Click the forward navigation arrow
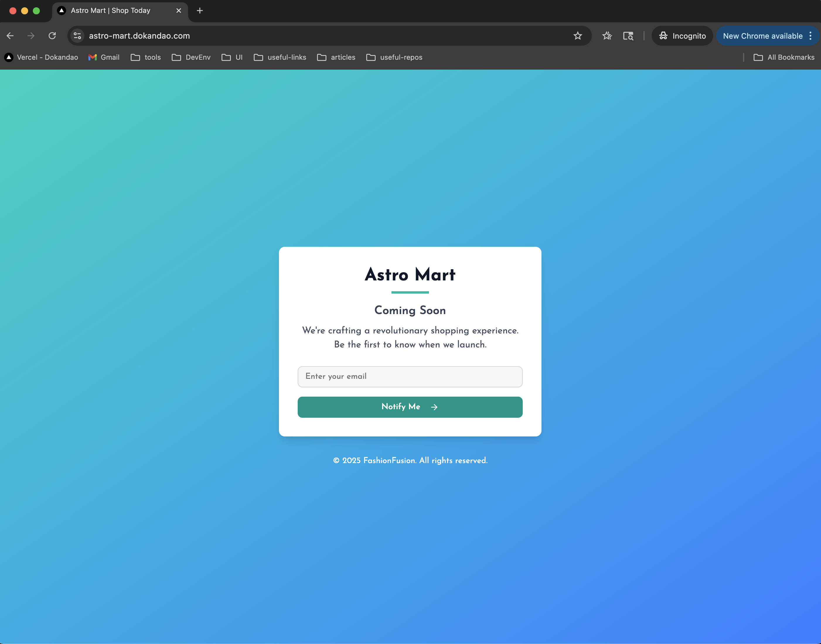The image size is (821, 644). tap(31, 36)
